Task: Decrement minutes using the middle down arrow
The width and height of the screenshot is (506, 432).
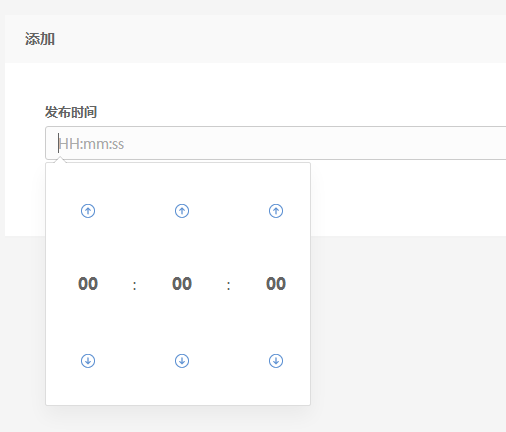Action: click(182, 361)
